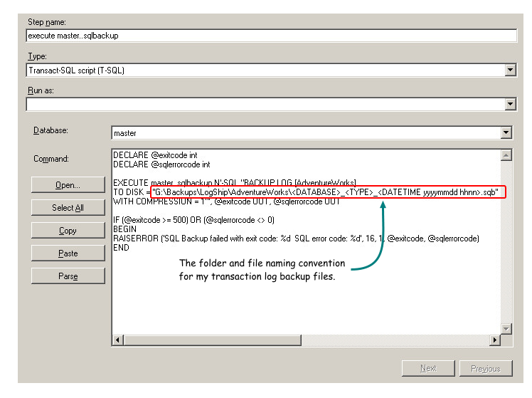The width and height of the screenshot is (532, 398).
Task: Click the command box scroll down arrow
Action: point(506,328)
